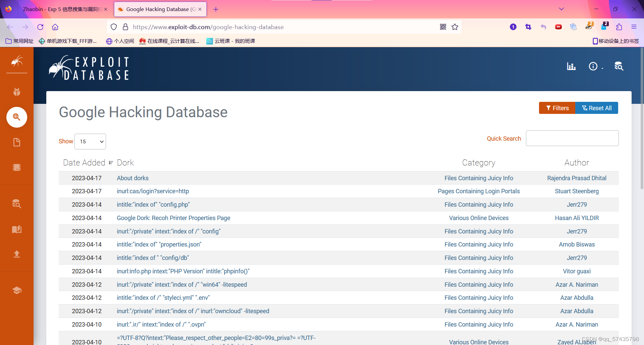The width and height of the screenshot is (644, 345).
Task: Open author Rajendra Prasad Dhital
Action: (577, 178)
